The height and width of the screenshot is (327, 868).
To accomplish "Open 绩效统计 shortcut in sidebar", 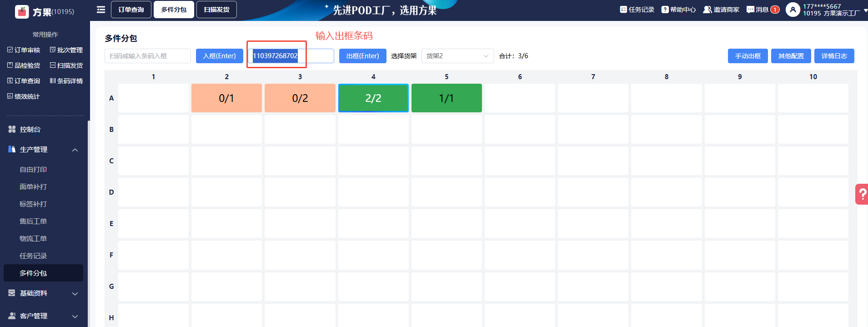I will [24, 96].
